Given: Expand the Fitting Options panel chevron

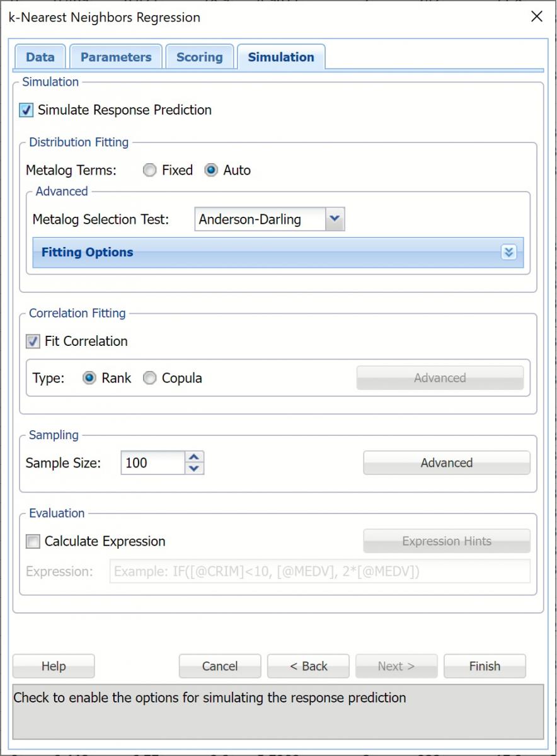Looking at the screenshot, I should tap(508, 253).
